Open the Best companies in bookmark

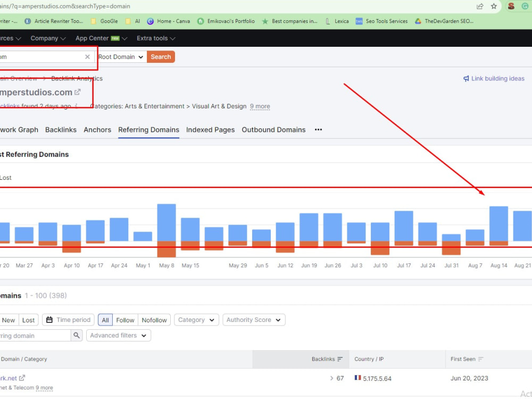tap(290, 21)
